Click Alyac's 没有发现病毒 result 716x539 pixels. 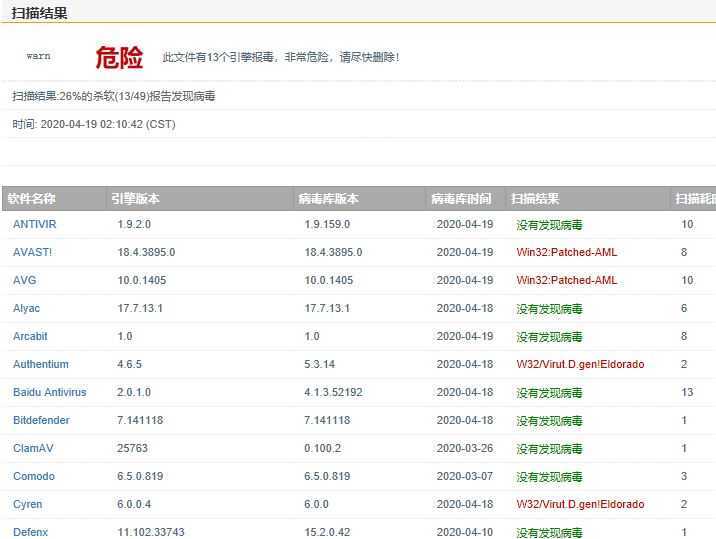click(549, 309)
